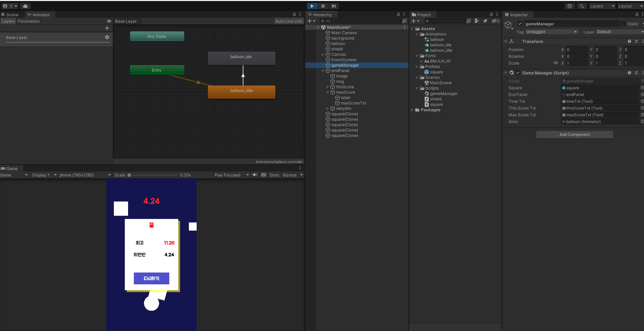This screenshot has width=644, height=331.
Task: Click the Project search by type icon
Action: pos(476,21)
